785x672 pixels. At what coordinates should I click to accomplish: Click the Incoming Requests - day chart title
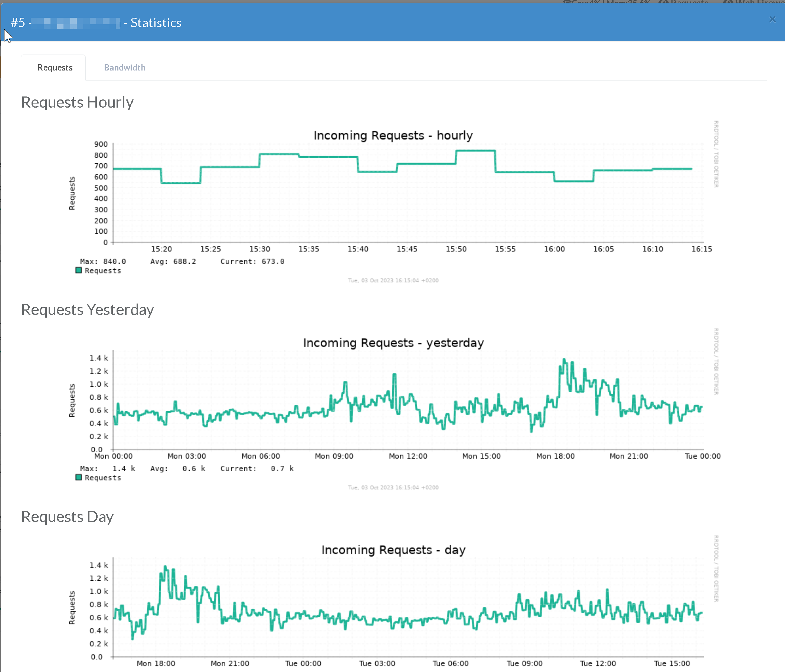coord(393,550)
